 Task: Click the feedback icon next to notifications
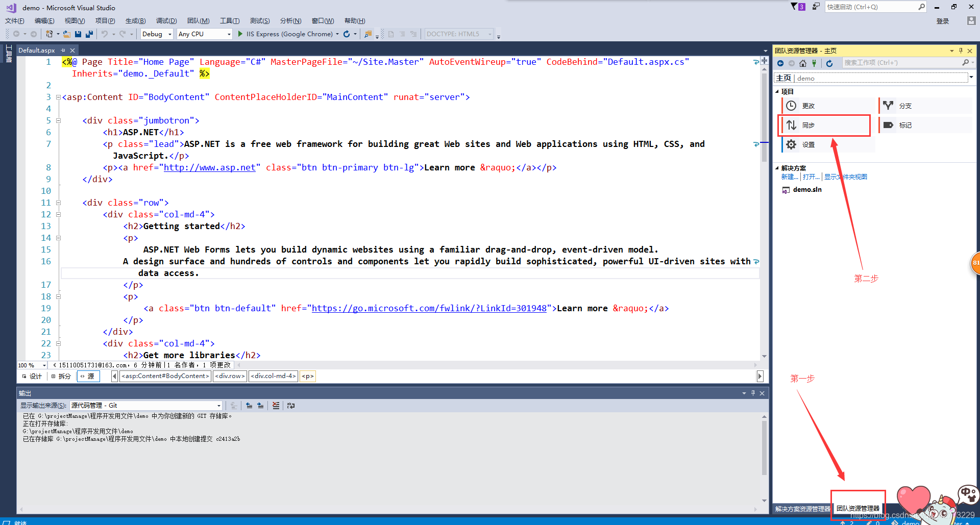(816, 7)
